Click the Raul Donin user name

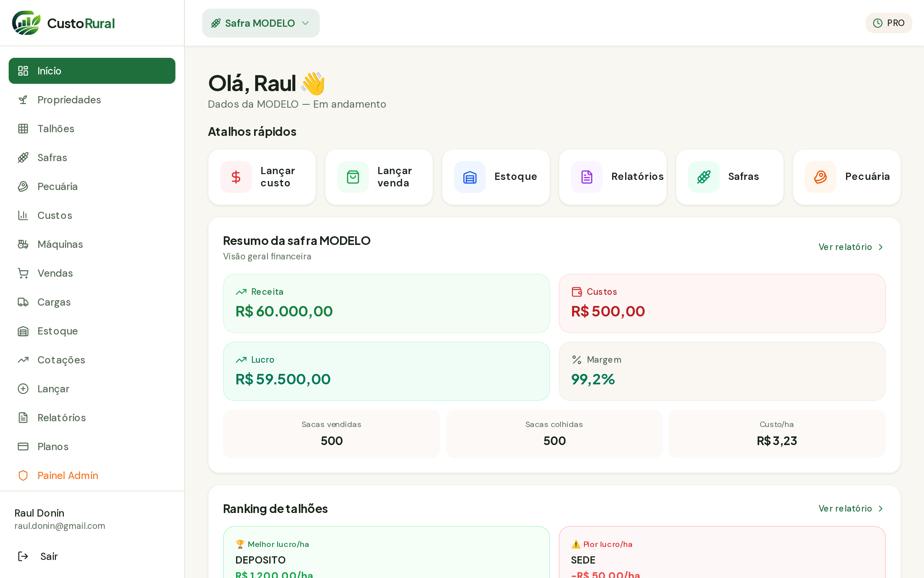(39, 513)
